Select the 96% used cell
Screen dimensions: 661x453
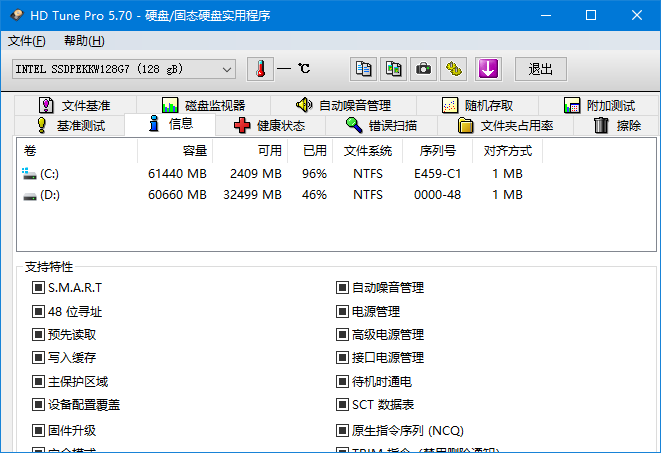pos(314,174)
